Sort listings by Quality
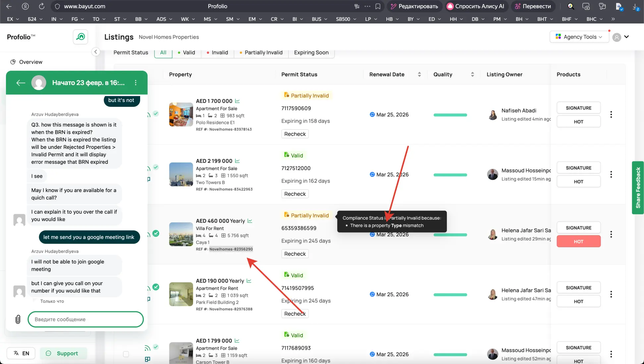Viewport: 644px width, 364px height. [x=472, y=74]
